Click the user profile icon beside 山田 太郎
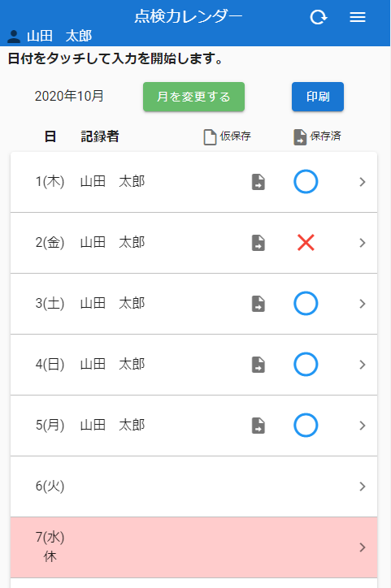The height and width of the screenshot is (588, 391). [15, 37]
